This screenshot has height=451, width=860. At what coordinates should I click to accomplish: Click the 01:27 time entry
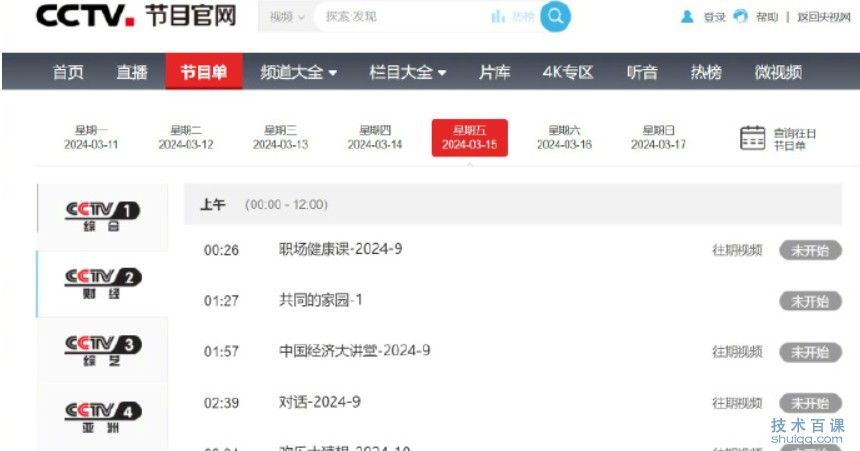221,301
